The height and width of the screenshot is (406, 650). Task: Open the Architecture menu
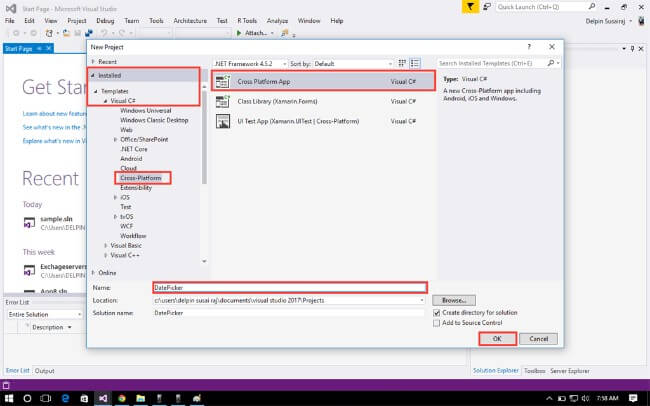pyautogui.click(x=190, y=21)
